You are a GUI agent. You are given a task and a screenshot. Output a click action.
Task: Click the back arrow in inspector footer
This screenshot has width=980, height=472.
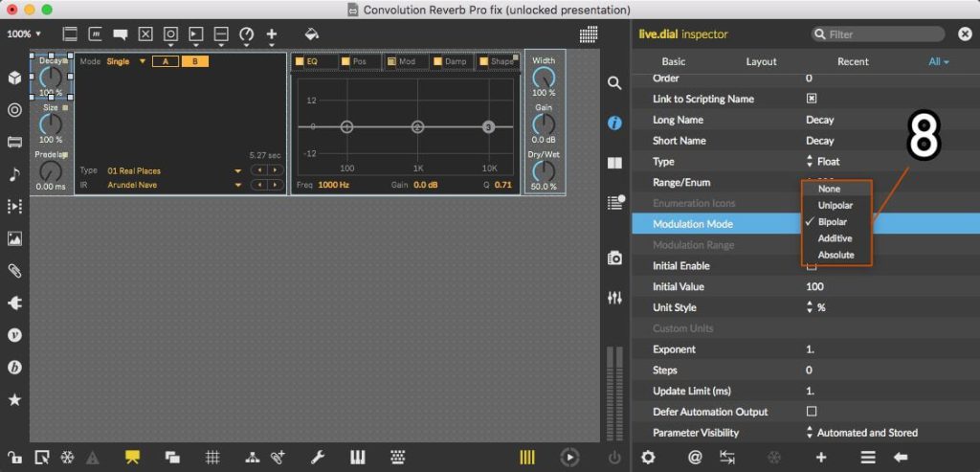pos(901,457)
